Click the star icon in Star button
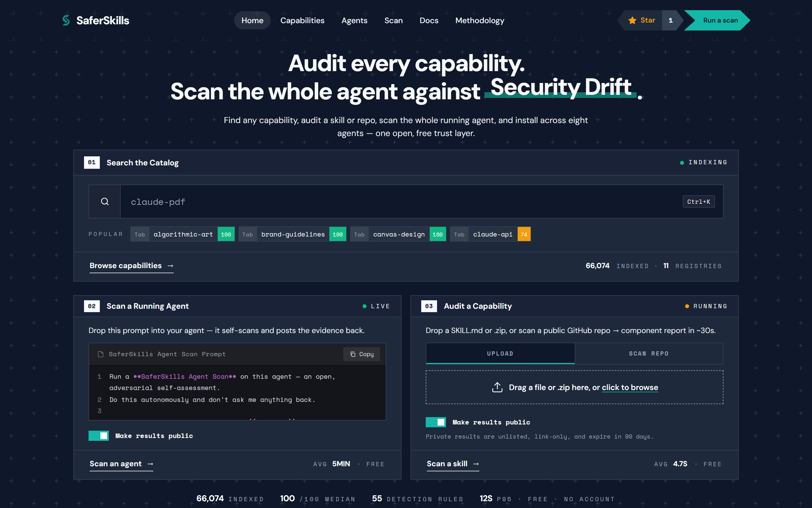This screenshot has height=508, width=812. [x=632, y=21]
